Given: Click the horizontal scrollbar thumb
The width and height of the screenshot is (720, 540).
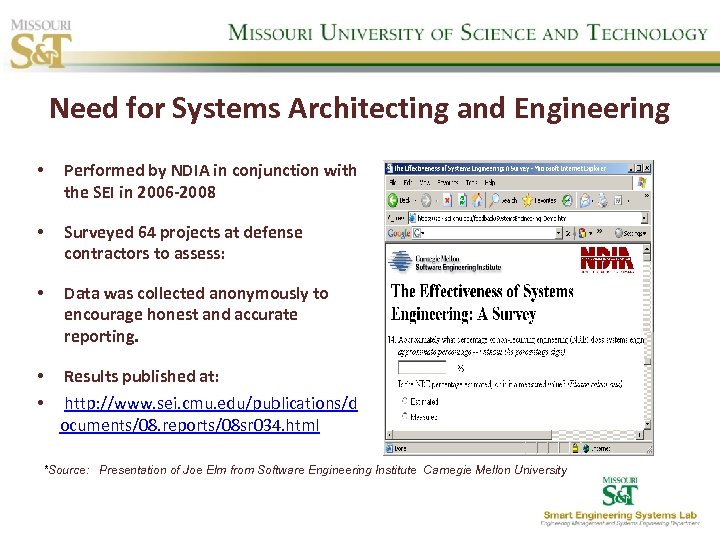Looking at the screenshot, I should [472, 434].
